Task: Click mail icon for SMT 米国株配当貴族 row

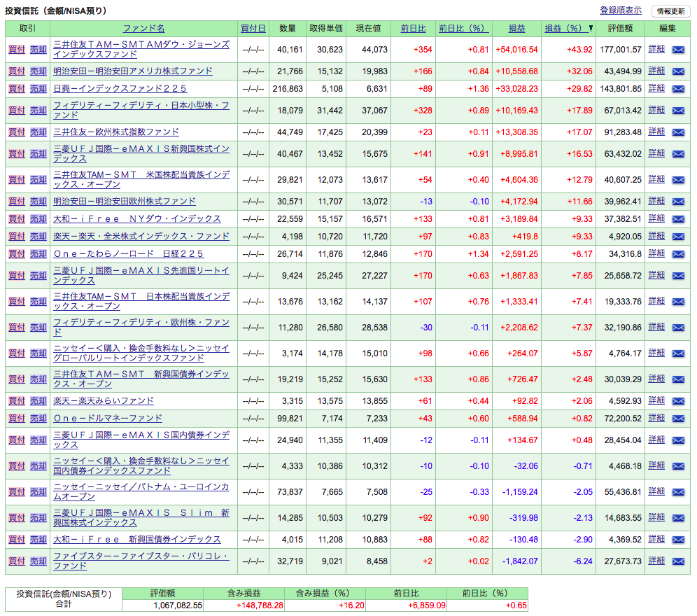Action: click(x=678, y=180)
